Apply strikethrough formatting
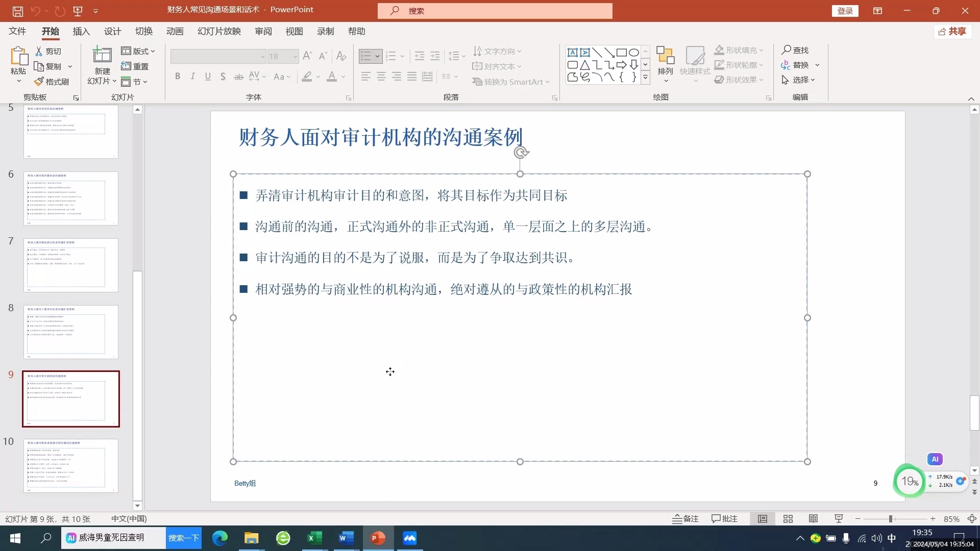Image resolution: width=980 pixels, height=551 pixels. pos(238,76)
